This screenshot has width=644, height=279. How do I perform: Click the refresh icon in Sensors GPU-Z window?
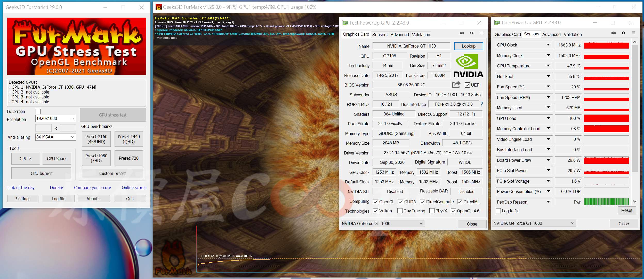tap(623, 33)
